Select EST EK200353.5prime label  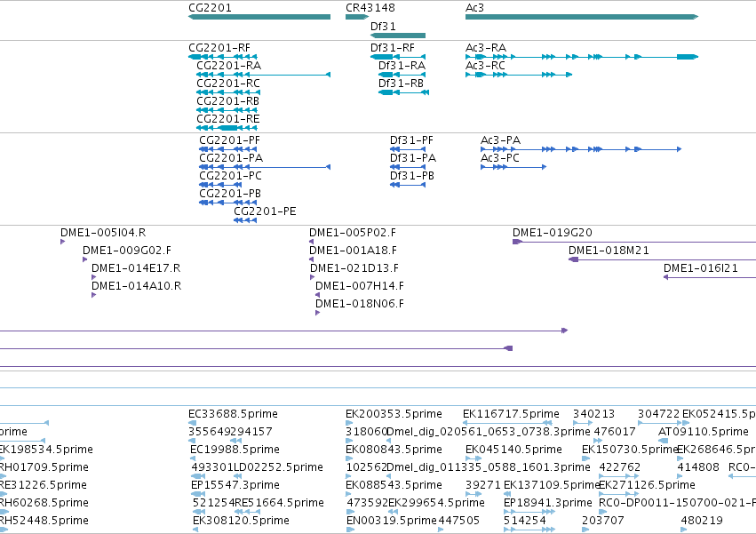tap(394, 414)
